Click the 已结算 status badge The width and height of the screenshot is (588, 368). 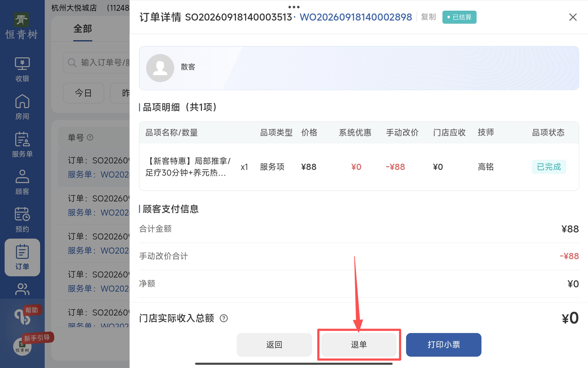(x=459, y=17)
